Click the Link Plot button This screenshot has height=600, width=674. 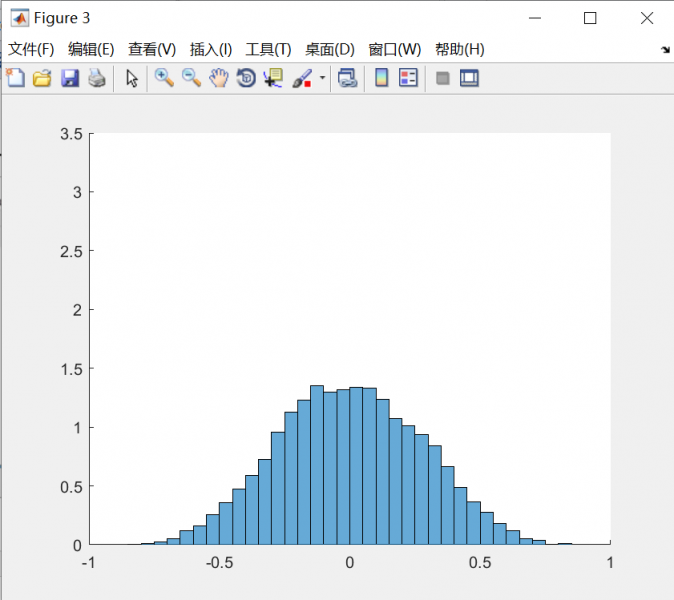[347, 78]
